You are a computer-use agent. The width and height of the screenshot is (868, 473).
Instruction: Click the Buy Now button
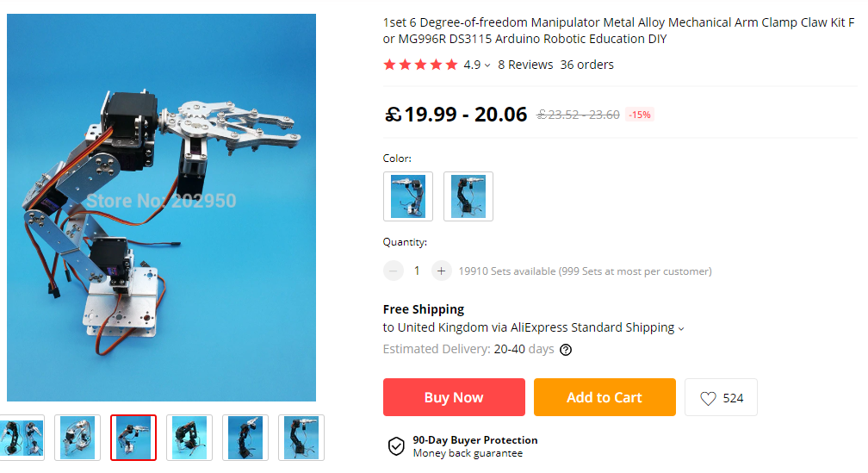[454, 397]
